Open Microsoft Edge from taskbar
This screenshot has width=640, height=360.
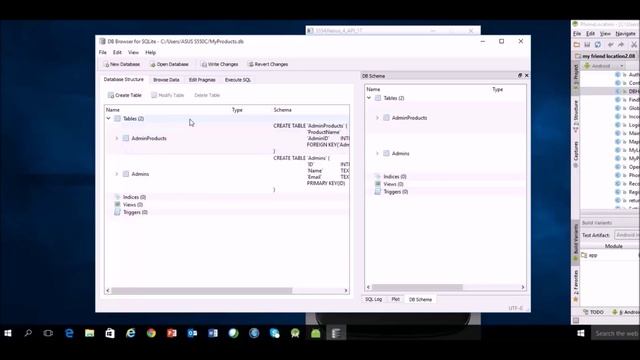pos(69,333)
